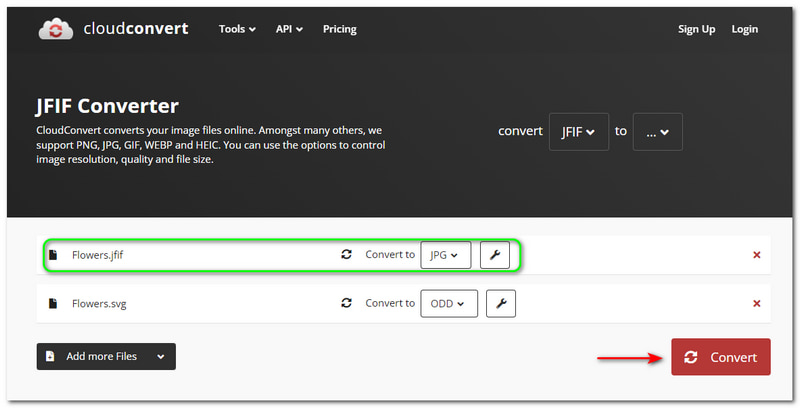The image size is (800, 408).
Task: Click the refresh icon beside Flowers.svg
Action: coord(347,303)
